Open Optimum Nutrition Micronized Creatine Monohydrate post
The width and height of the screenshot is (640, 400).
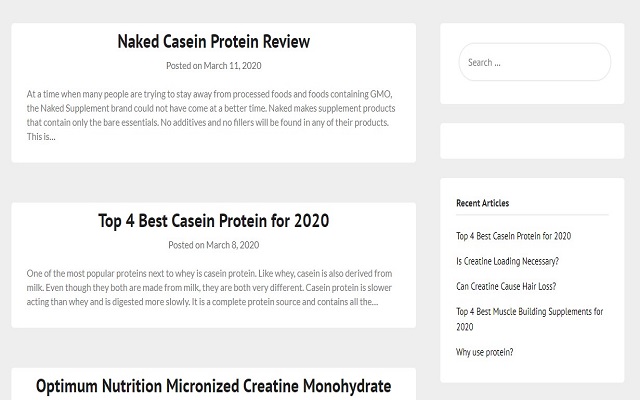(213, 386)
